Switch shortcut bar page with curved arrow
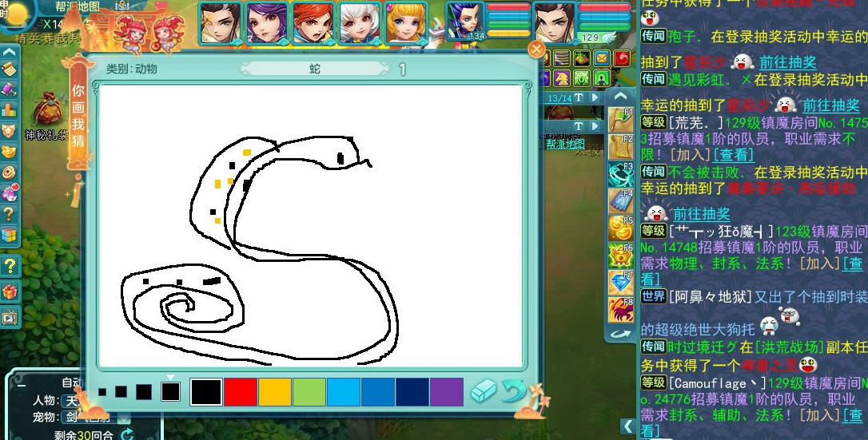 pos(620,333)
